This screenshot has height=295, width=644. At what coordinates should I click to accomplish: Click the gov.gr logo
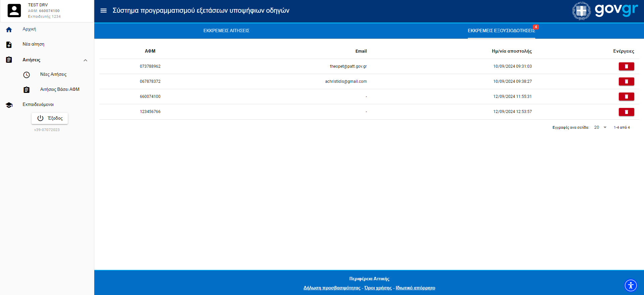pyautogui.click(x=605, y=11)
